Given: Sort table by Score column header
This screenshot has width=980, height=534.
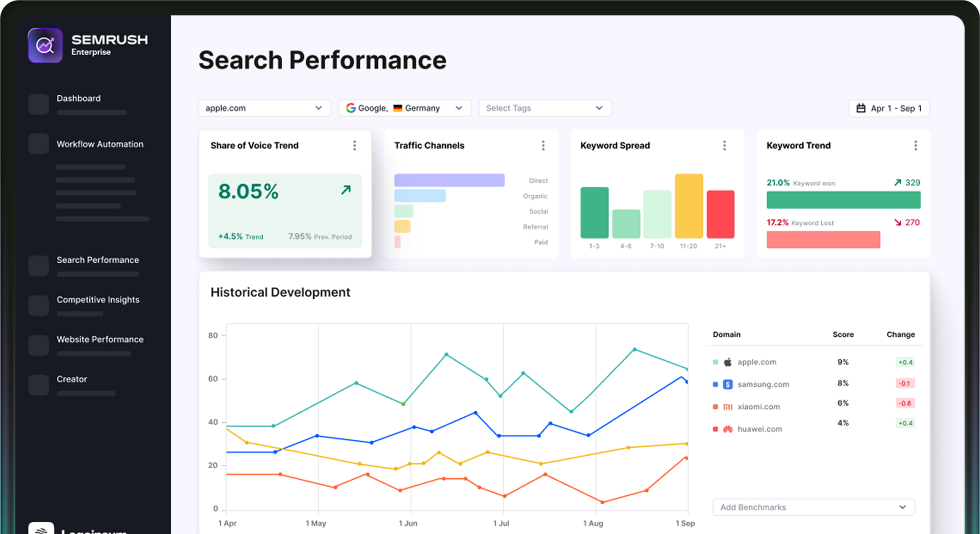Looking at the screenshot, I should point(843,334).
